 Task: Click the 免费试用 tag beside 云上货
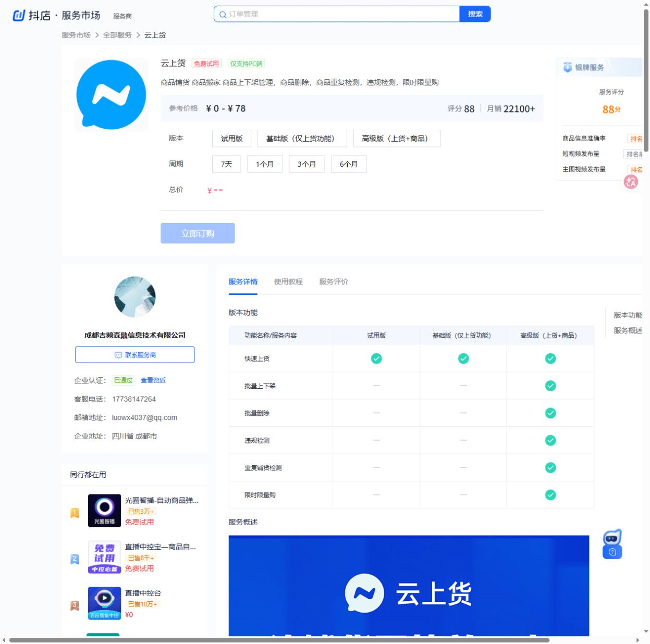pyautogui.click(x=206, y=64)
